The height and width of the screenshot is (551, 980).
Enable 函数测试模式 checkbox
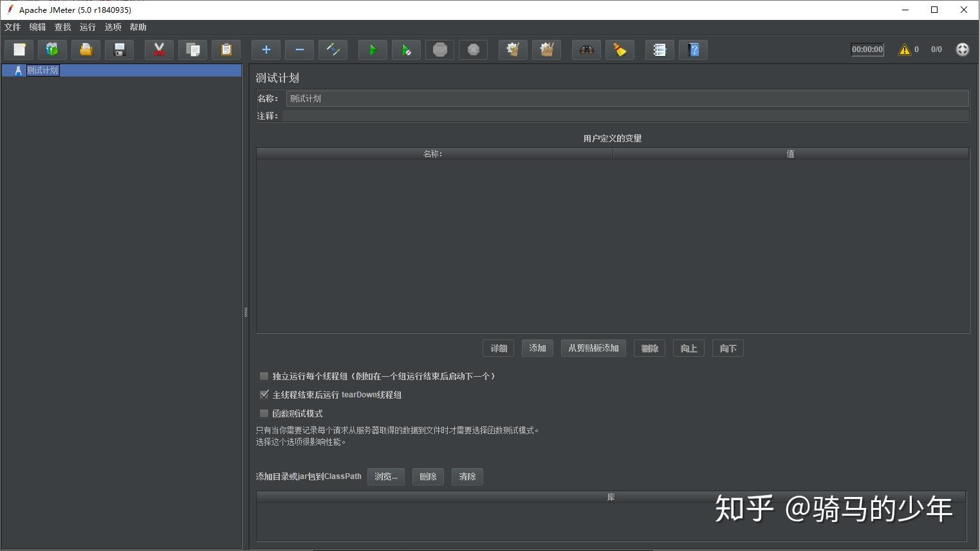point(264,413)
